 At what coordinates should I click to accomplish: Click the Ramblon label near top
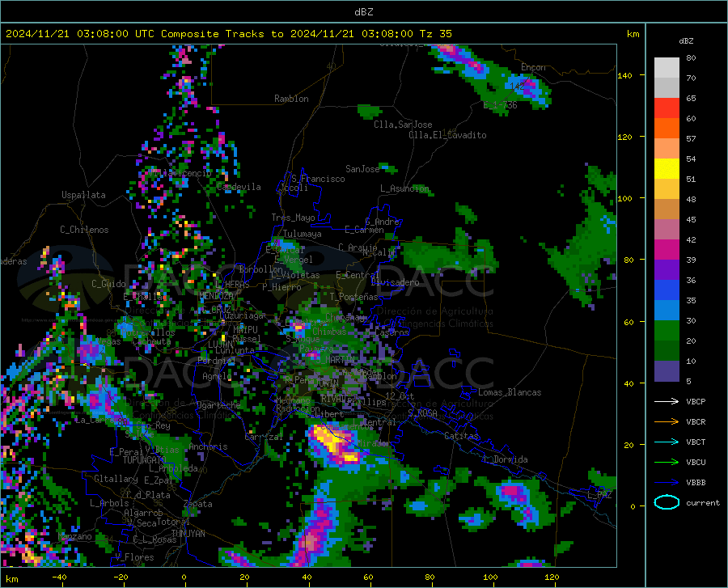click(x=291, y=99)
